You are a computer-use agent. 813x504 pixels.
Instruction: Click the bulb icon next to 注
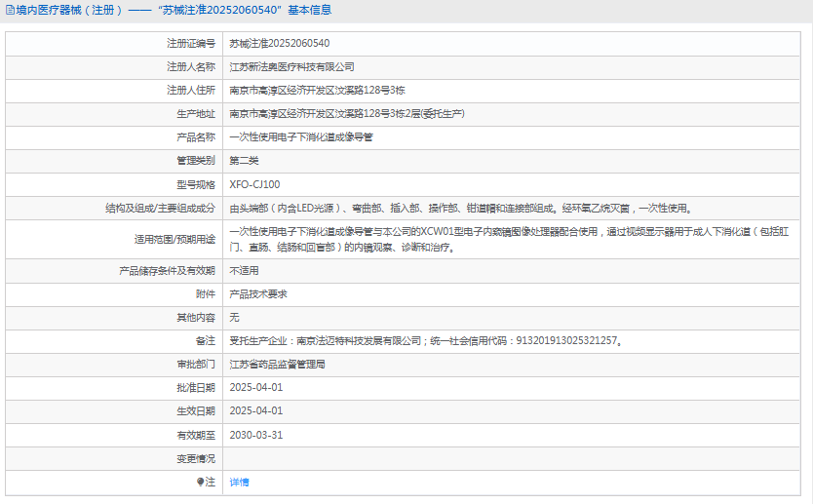200,482
